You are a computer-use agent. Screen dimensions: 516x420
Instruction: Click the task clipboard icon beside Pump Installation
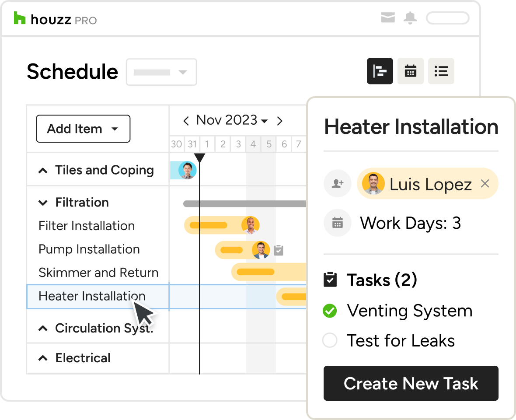point(279,250)
